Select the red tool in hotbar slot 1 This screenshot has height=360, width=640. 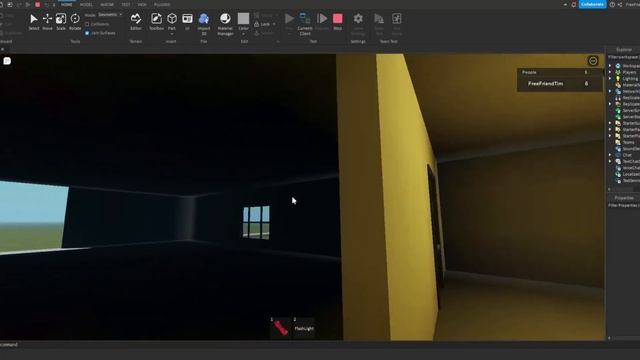280,328
